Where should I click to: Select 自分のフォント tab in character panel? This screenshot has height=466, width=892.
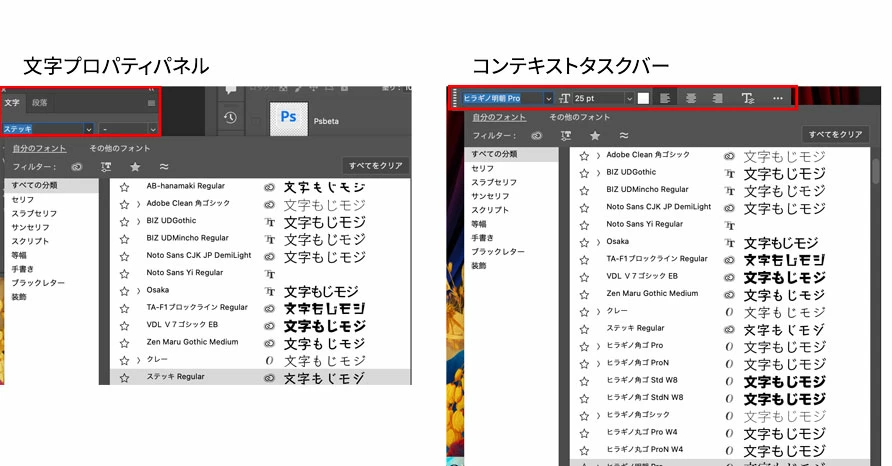click(x=39, y=149)
